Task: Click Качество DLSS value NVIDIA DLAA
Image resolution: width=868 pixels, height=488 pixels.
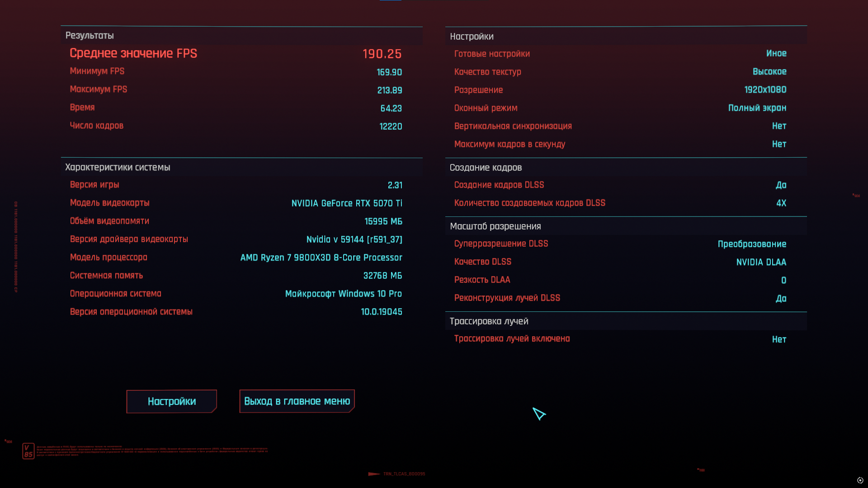Action: point(761,262)
